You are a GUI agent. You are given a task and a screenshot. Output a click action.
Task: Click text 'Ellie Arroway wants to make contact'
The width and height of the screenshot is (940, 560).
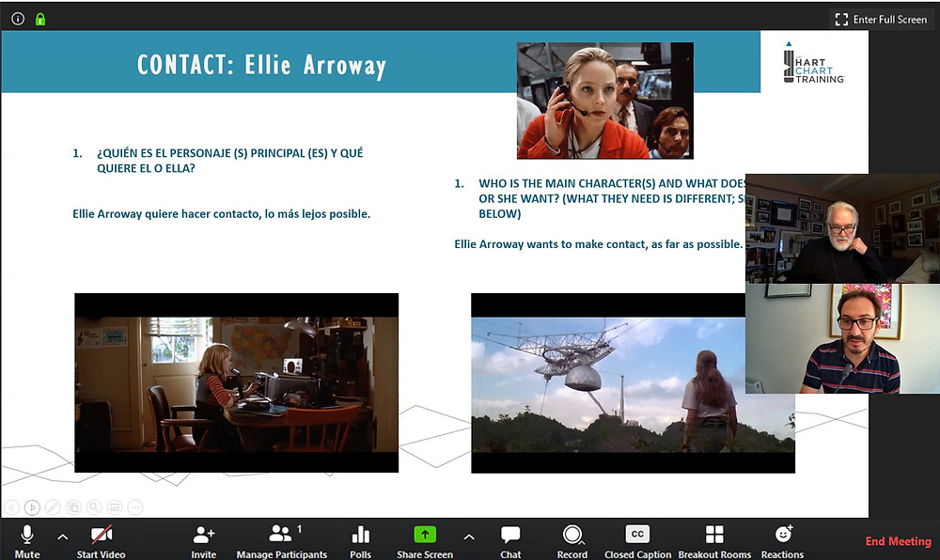coord(598,244)
